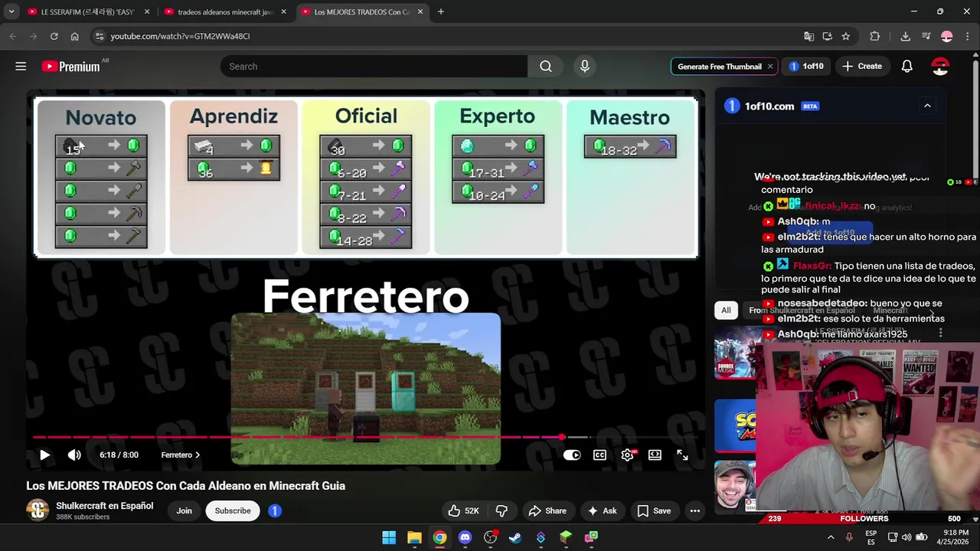Dislike the video
This screenshot has width=980, height=551.
501,510
